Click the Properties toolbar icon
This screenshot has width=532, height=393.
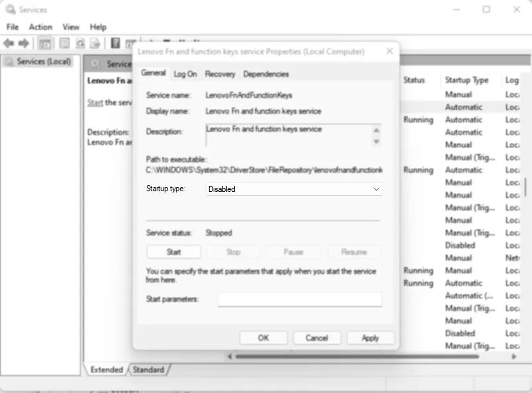(64, 43)
